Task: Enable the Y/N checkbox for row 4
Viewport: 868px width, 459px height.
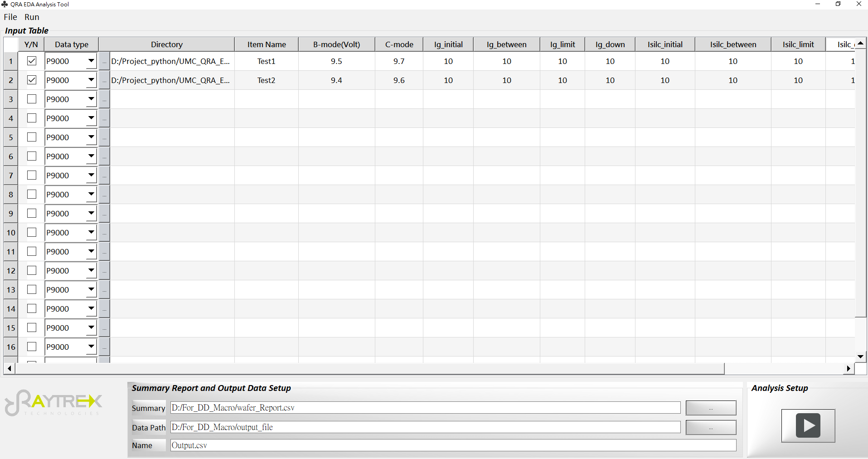Action: coord(32,118)
